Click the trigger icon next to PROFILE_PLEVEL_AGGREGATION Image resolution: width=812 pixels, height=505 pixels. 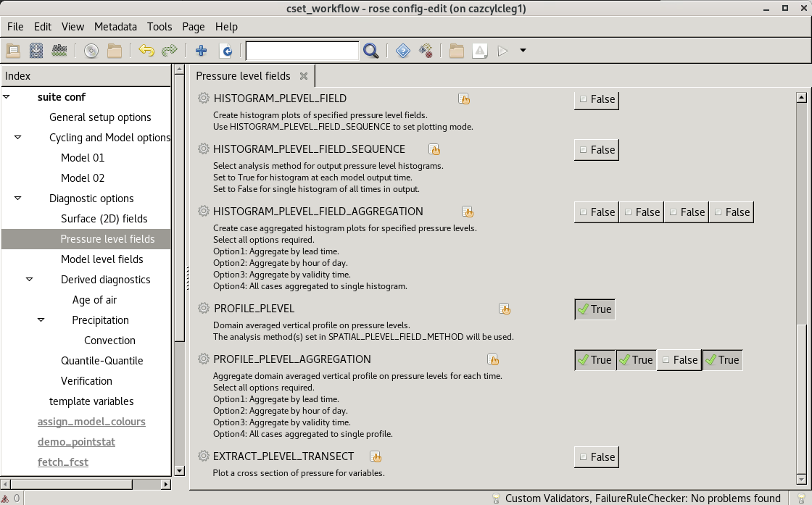click(493, 359)
